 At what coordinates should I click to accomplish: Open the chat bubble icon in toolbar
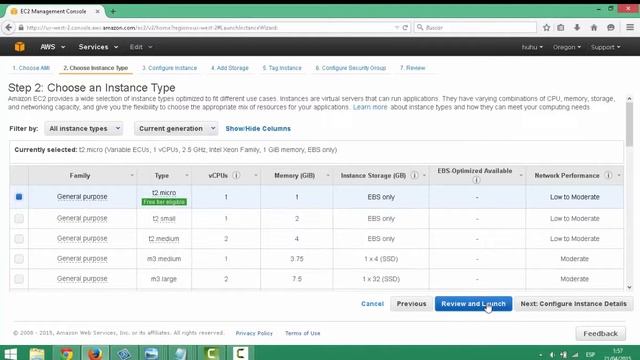pyautogui.click(x=611, y=27)
